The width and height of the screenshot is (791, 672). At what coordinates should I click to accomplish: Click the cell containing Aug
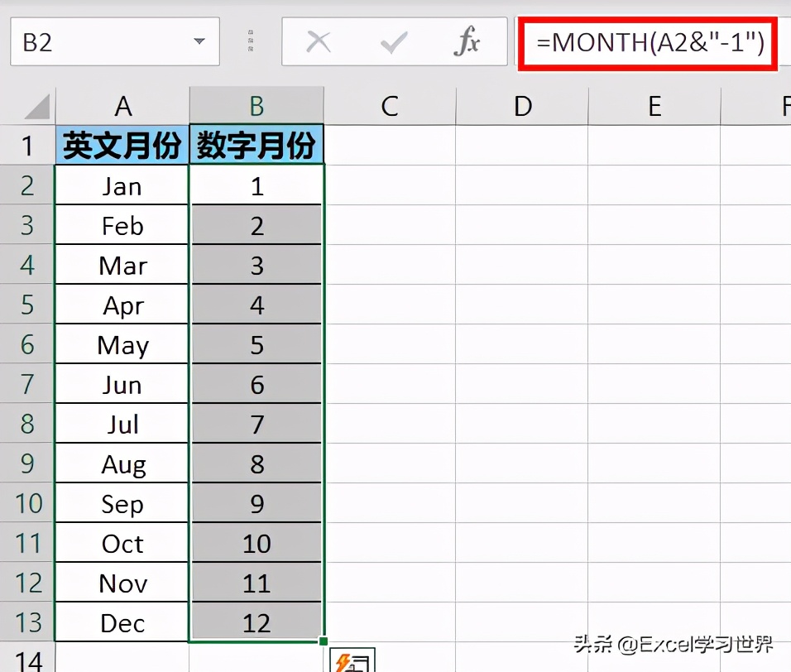[122, 463]
